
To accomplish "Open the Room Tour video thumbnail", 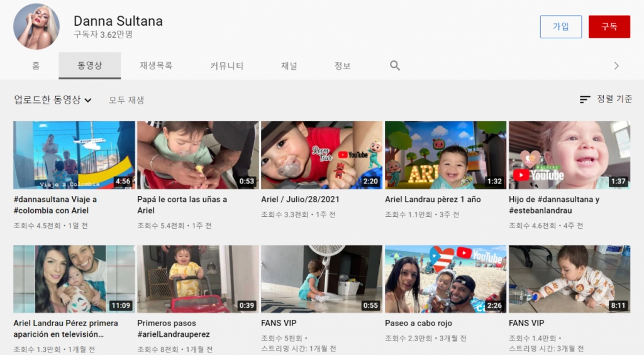I will tap(321, 155).
